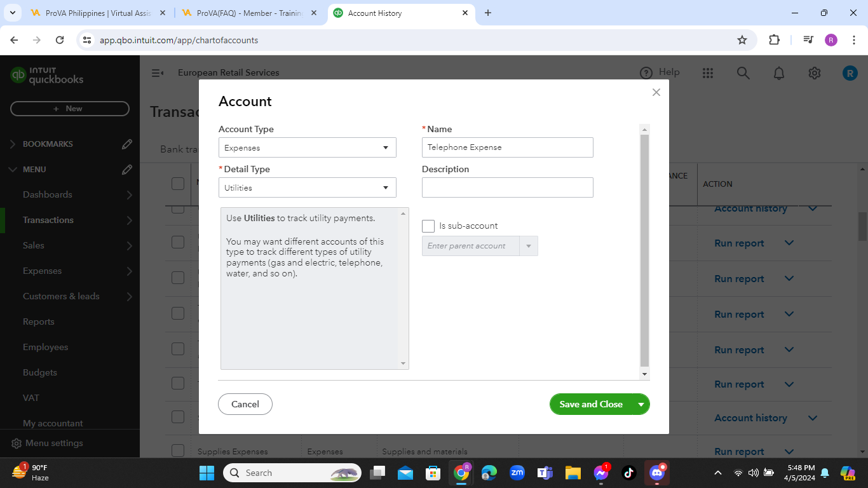The width and height of the screenshot is (868, 488).
Task: Bookmark this page with the star icon
Action: pyautogui.click(x=742, y=40)
